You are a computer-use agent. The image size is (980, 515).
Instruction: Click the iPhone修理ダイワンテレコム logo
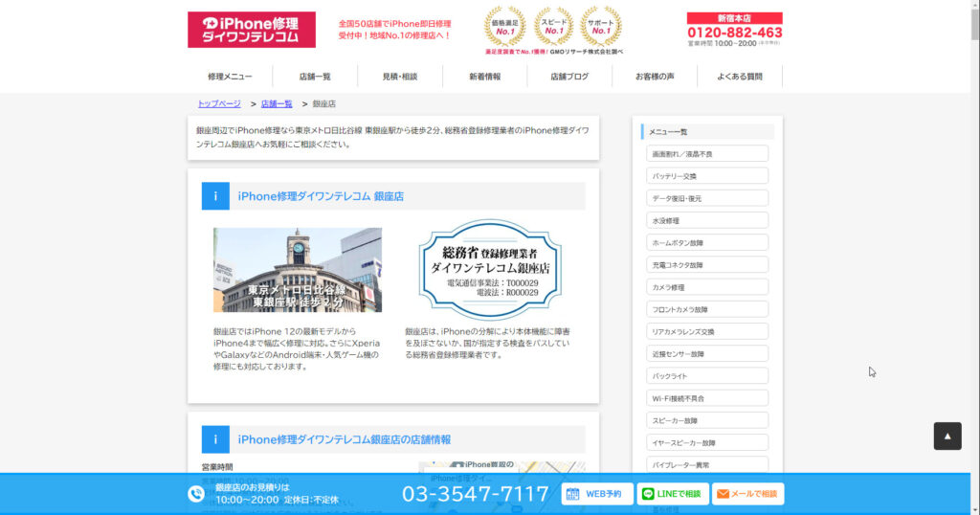click(x=252, y=30)
